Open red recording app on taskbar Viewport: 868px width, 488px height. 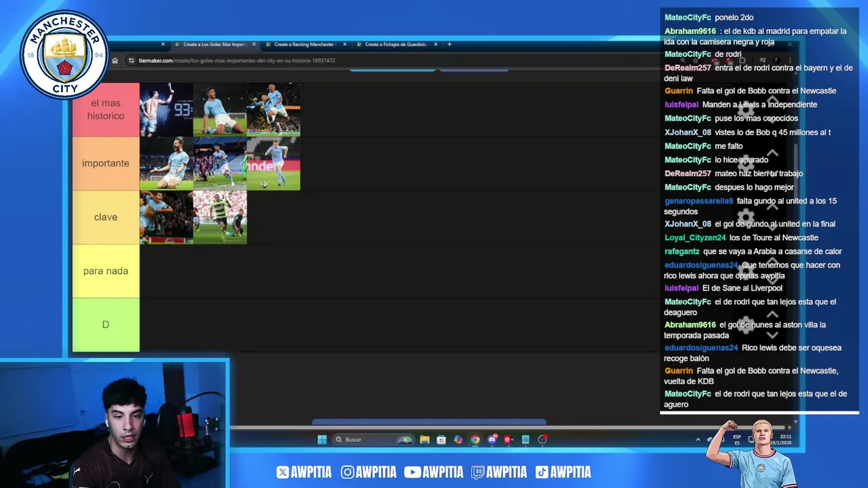(508, 439)
